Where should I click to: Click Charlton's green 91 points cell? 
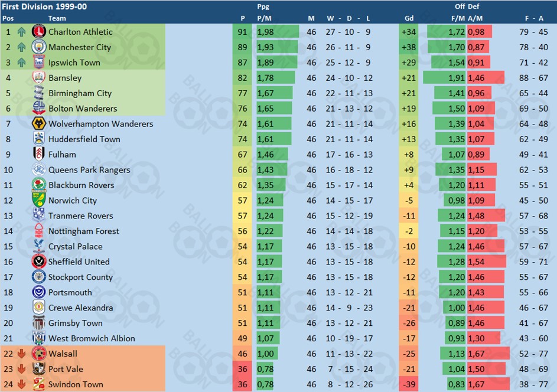242,32
